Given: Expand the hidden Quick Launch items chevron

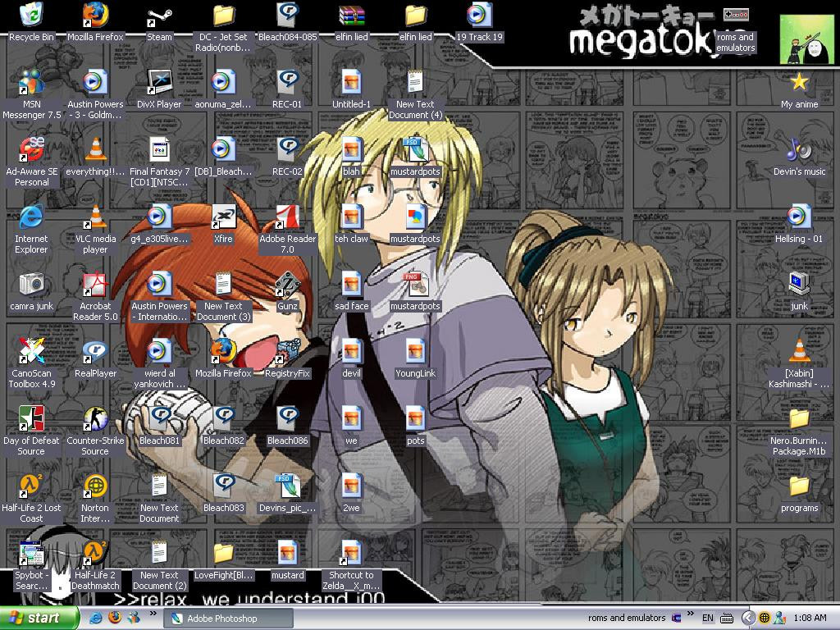Looking at the screenshot, I should pos(153,614).
